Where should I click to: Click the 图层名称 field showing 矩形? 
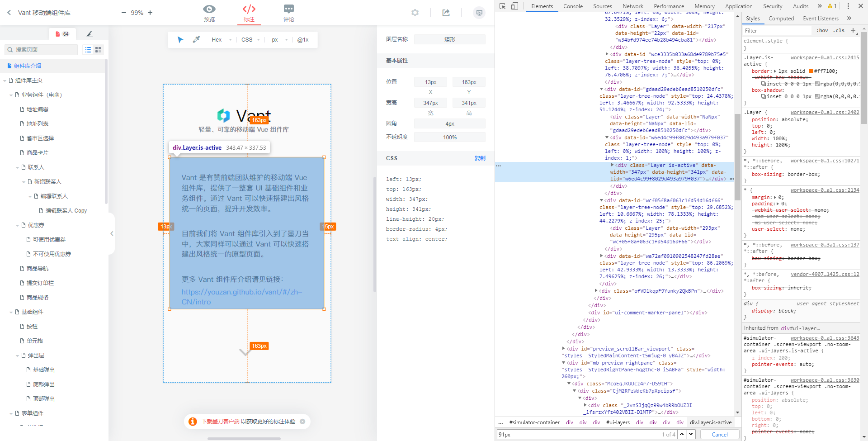[450, 40]
